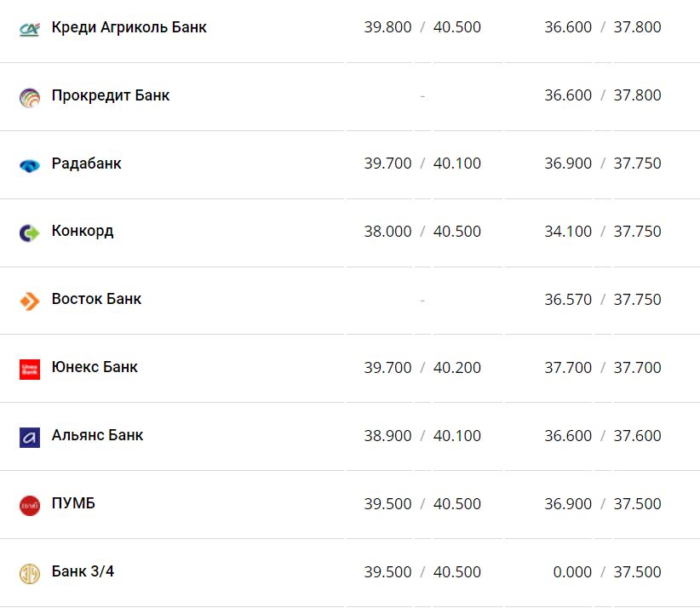Open the Юнекс Банк link
The image size is (700, 608).
point(95,367)
